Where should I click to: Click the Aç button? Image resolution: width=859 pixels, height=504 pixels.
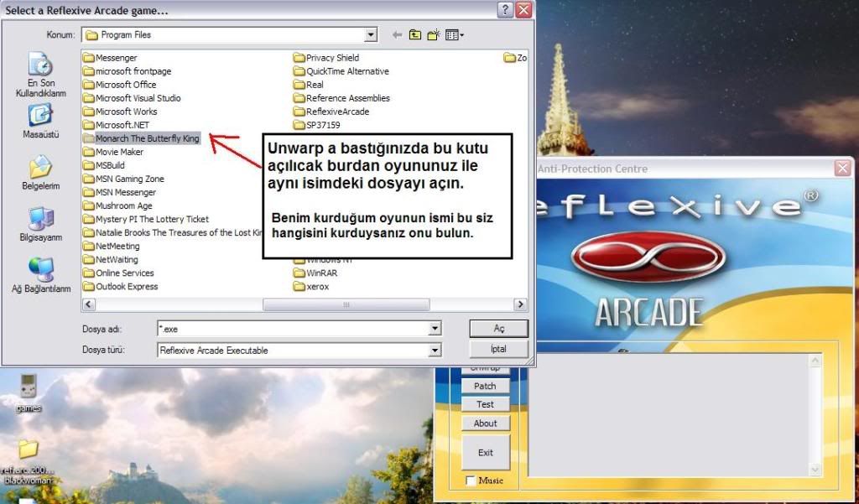click(498, 329)
